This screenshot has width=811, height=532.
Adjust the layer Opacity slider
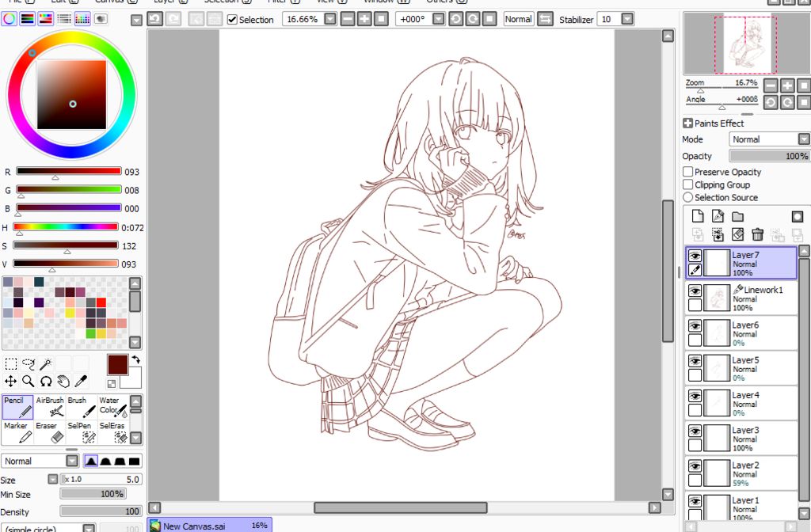click(x=769, y=156)
